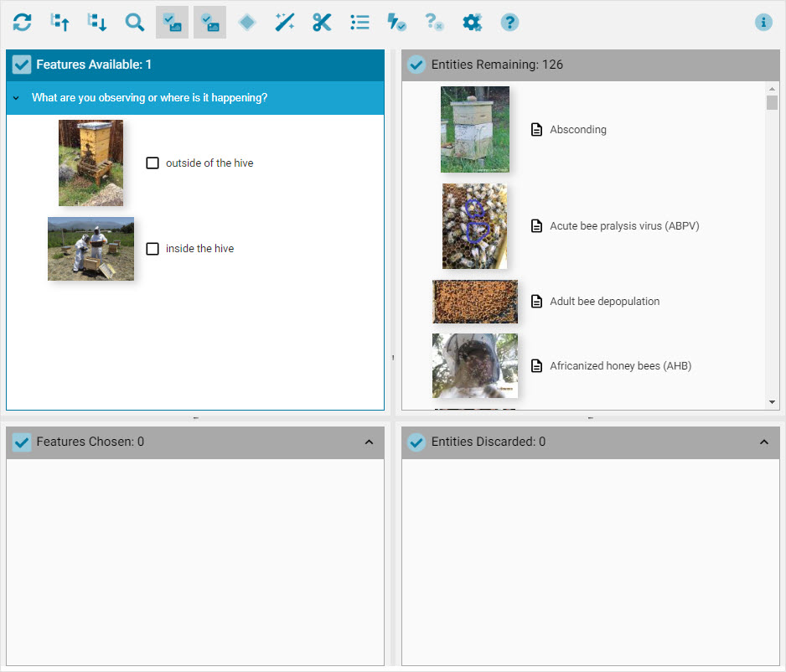Open the round information icon at right
786x672 pixels.
[x=763, y=23]
